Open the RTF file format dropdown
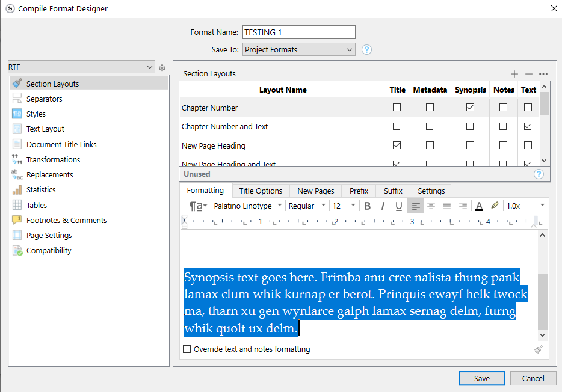This screenshot has height=392, width=562. coord(81,67)
